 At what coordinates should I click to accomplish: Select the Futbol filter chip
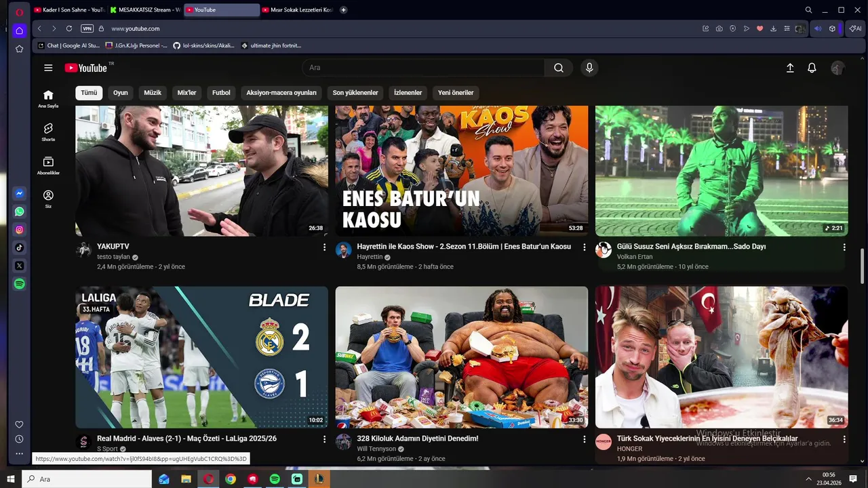click(x=221, y=93)
